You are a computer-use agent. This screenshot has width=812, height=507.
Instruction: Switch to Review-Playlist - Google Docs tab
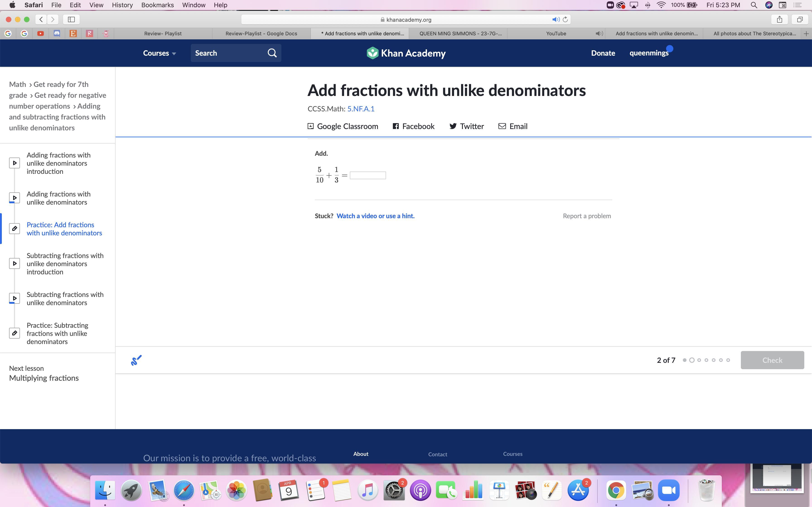pos(261,33)
